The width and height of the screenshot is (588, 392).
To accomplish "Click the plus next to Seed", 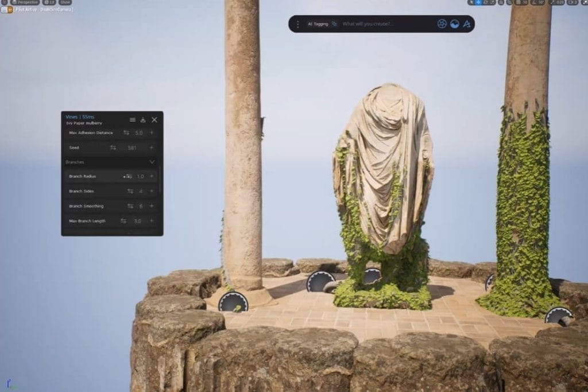I will [152, 148].
